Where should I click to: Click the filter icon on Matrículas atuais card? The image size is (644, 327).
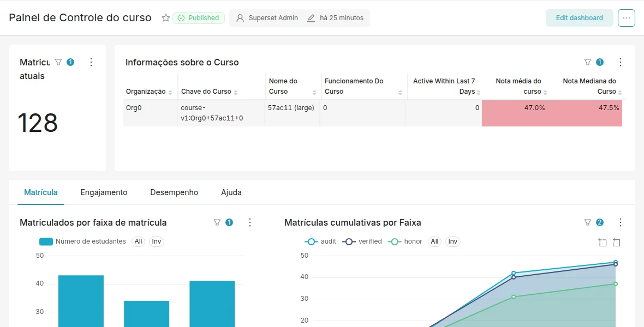pos(58,62)
